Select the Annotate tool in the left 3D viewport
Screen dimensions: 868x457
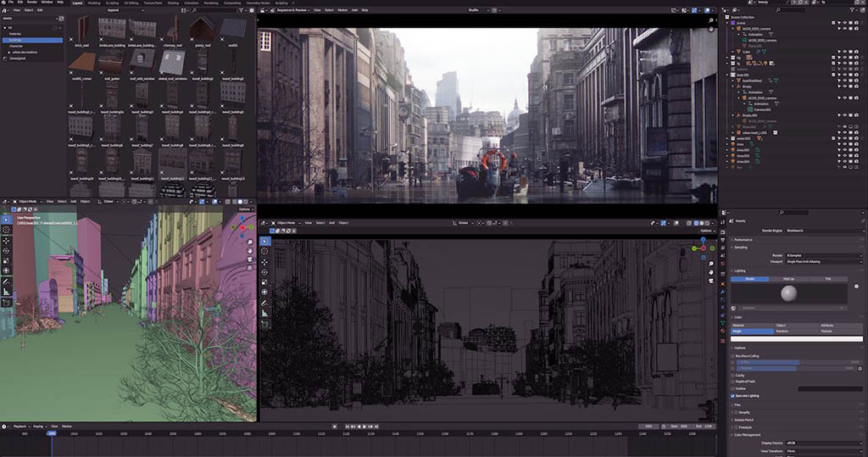click(6, 282)
